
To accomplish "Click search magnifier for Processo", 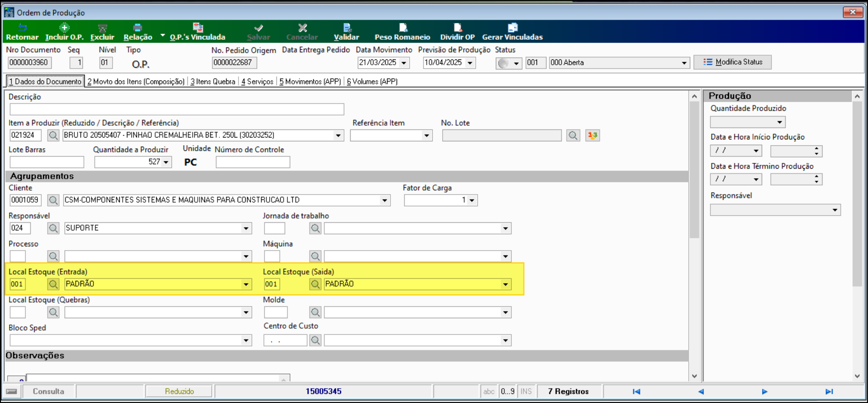I will (53, 256).
